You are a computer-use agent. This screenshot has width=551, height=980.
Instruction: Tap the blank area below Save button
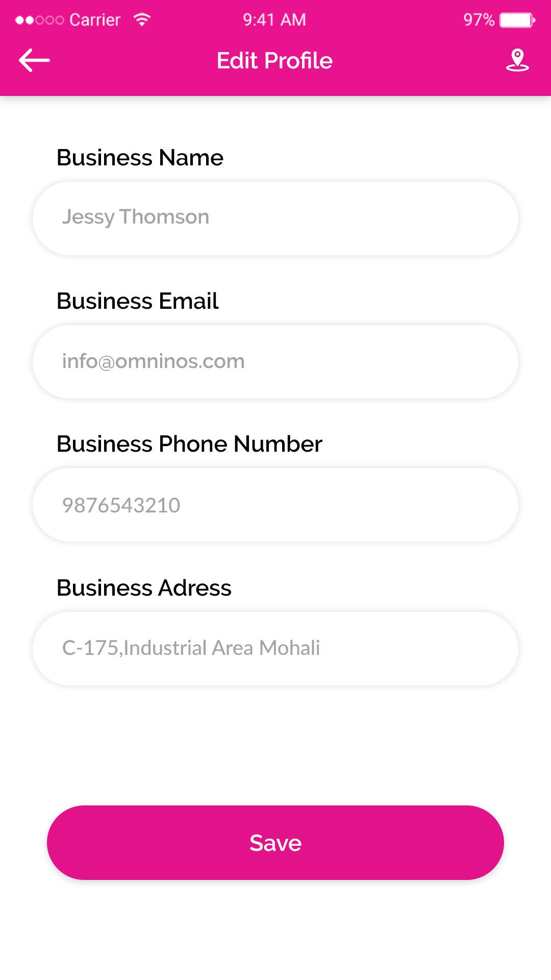(x=275, y=934)
